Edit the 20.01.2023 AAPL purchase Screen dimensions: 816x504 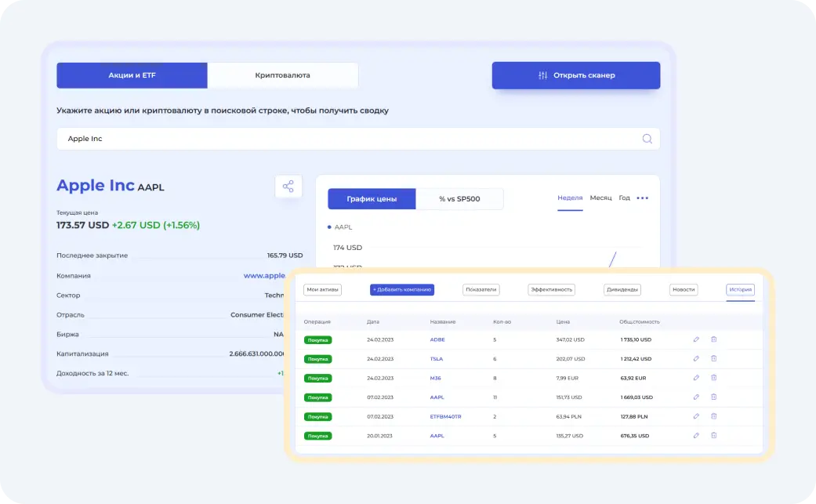pyautogui.click(x=696, y=436)
